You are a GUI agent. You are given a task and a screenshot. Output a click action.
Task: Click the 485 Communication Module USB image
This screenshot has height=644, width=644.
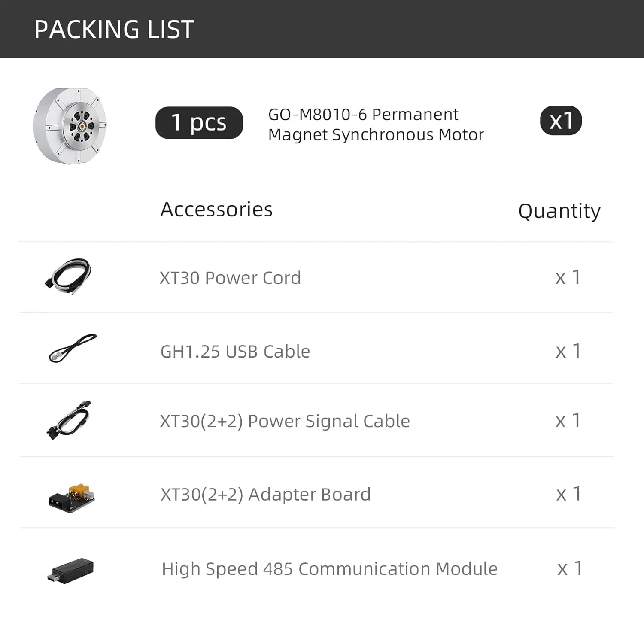[70, 571]
